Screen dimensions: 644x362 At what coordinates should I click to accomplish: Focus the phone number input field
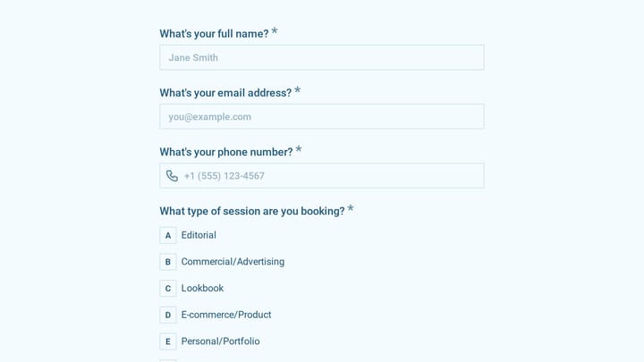322,176
